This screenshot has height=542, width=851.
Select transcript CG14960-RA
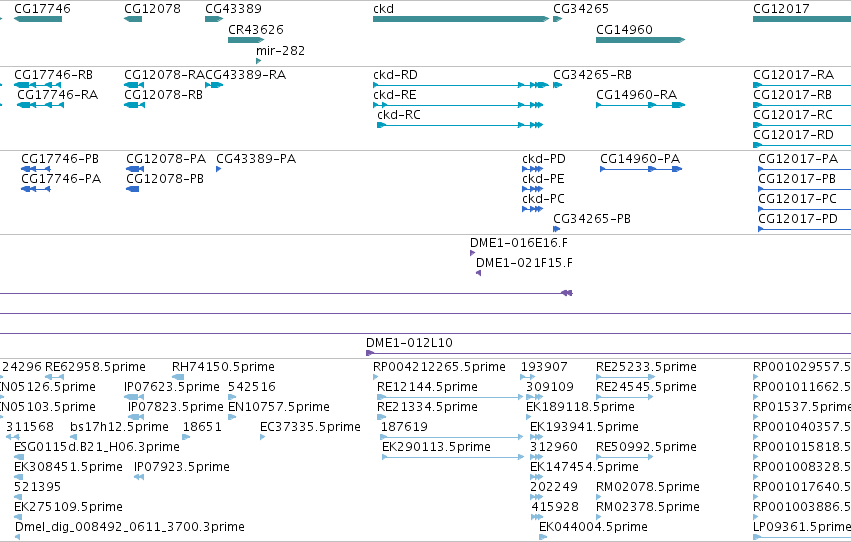640,105
